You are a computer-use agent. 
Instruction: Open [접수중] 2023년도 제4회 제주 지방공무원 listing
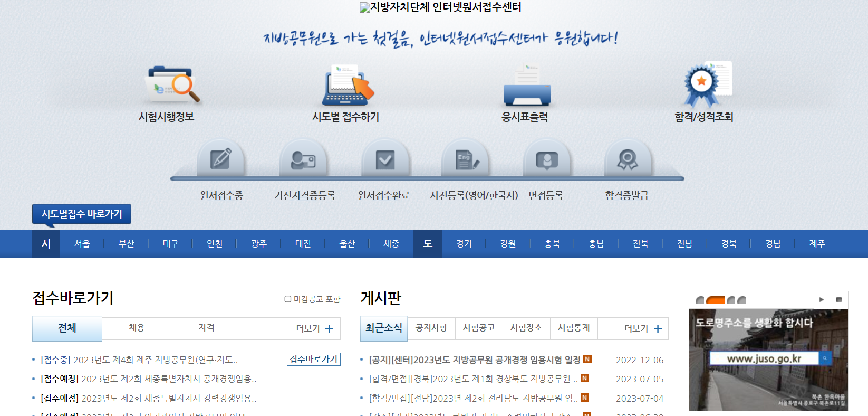139,360
